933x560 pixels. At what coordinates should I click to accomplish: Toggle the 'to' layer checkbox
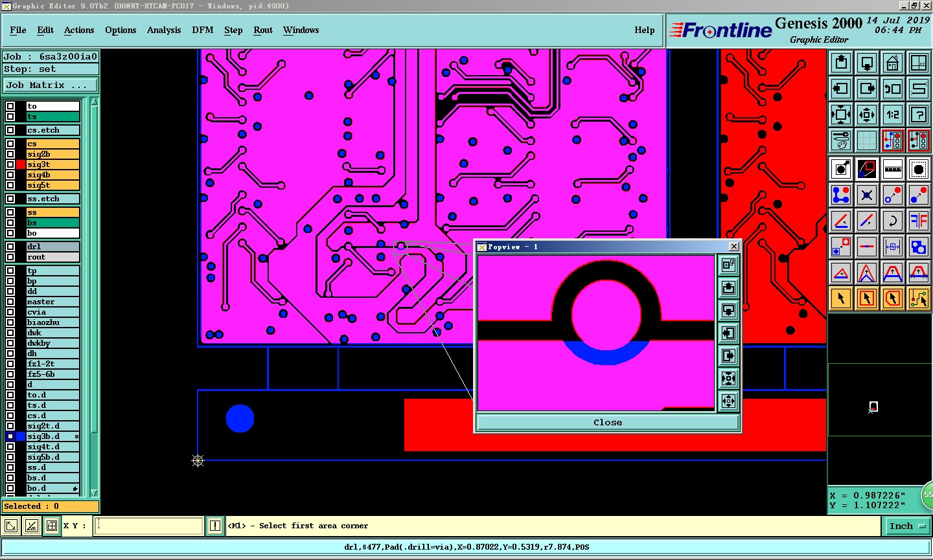pyautogui.click(x=10, y=106)
